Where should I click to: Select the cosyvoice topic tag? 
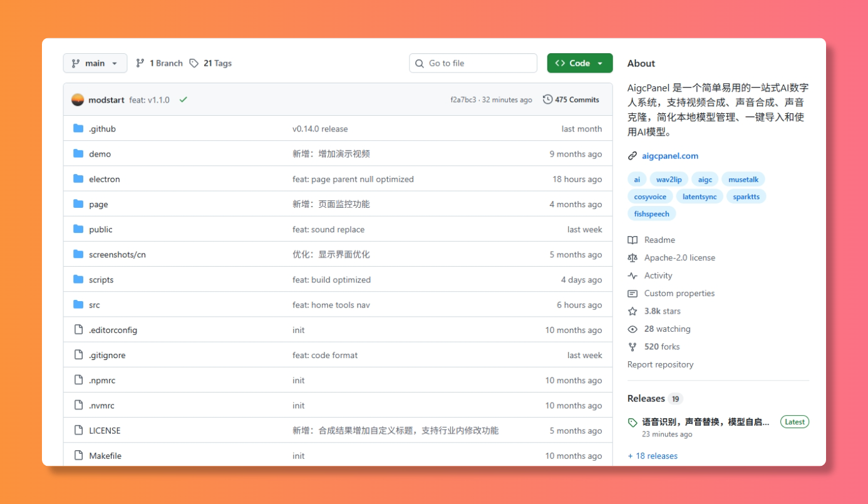point(649,197)
